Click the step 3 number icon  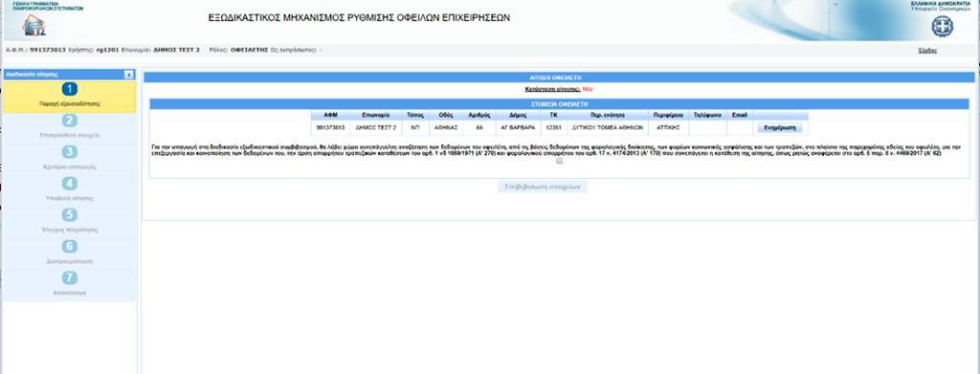pyautogui.click(x=70, y=152)
